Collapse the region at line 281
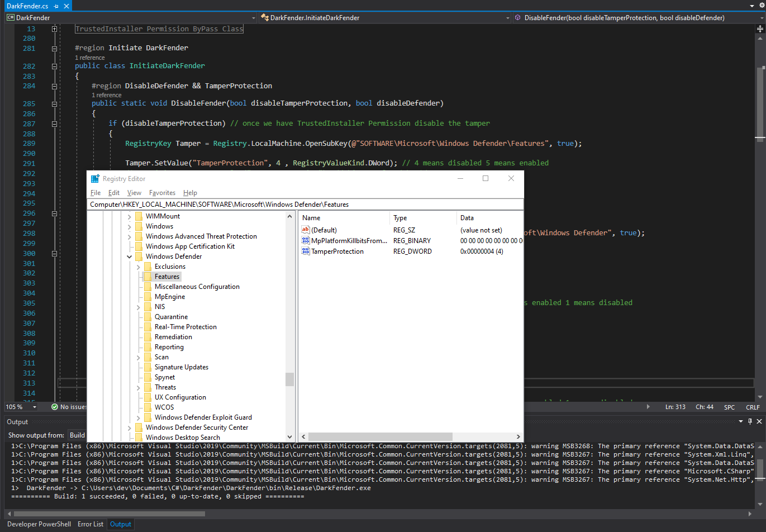The width and height of the screenshot is (766, 532). [54, 49]
